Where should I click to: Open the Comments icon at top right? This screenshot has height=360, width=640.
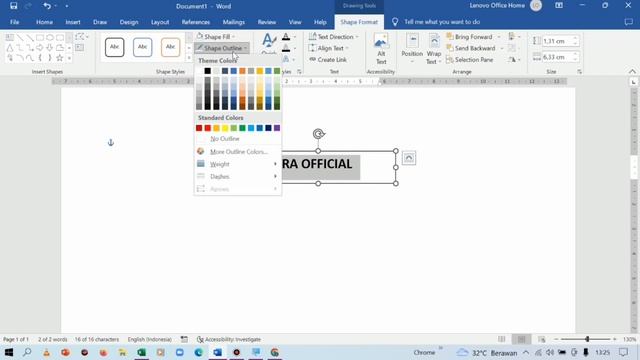[x=629, y=22]
